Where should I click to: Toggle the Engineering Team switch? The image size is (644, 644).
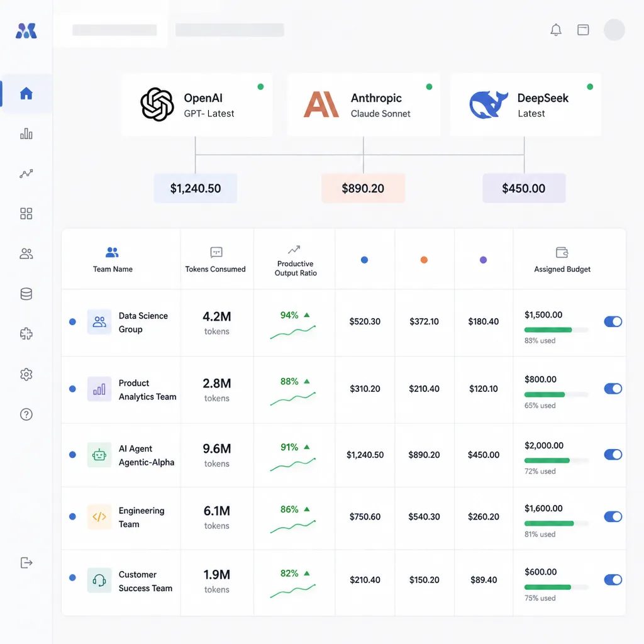point(613,516)
